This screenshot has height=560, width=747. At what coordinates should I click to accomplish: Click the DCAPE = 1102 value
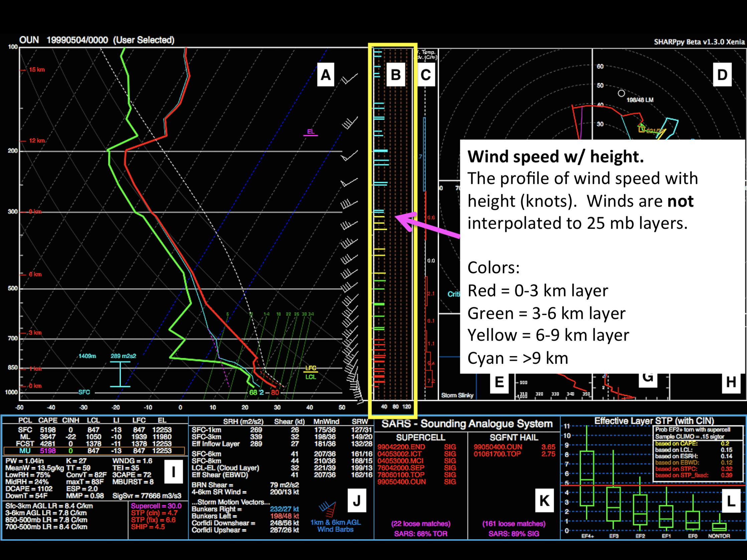coord(29,489)
